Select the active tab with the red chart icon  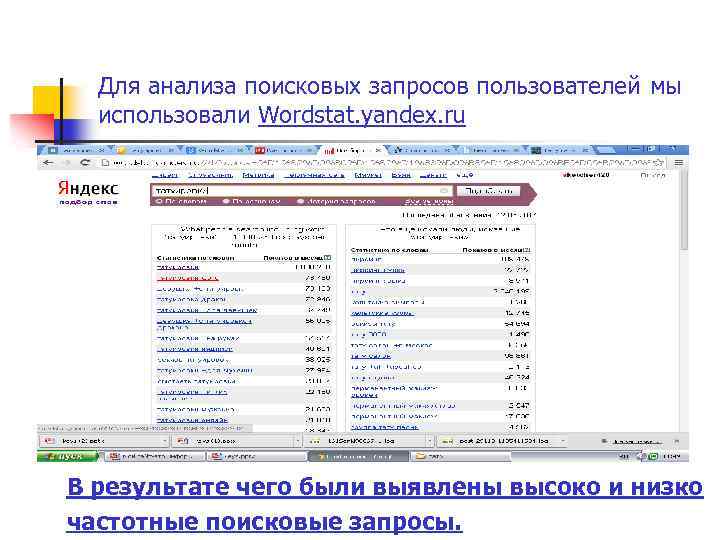[352, 150]
